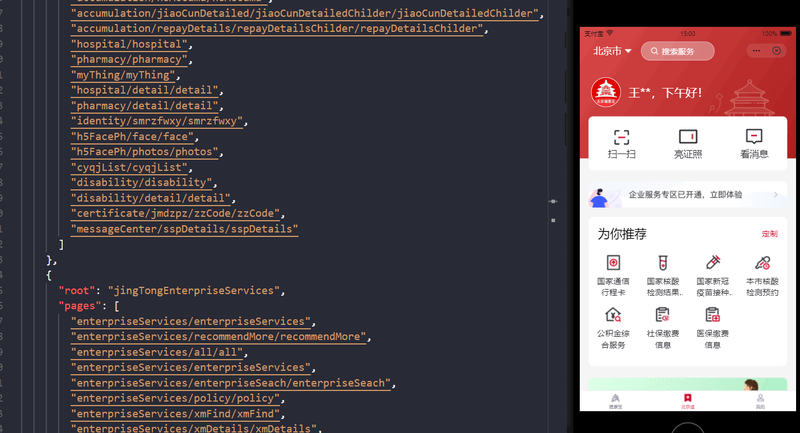Click the "certificate/jmdzpz/zzCode/zzCode" line

coord(178,214)
